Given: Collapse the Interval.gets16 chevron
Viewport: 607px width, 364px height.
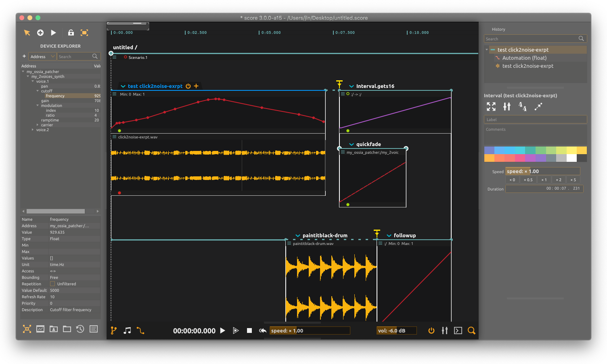Looking at the screenshot, I should (352, 86).
